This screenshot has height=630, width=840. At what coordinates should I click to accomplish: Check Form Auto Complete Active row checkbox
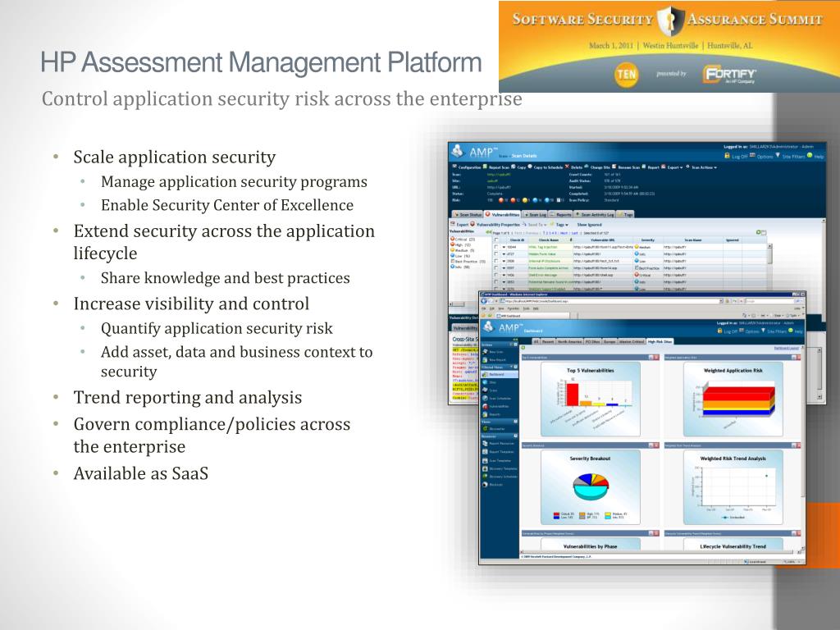[x=496, y=268]
